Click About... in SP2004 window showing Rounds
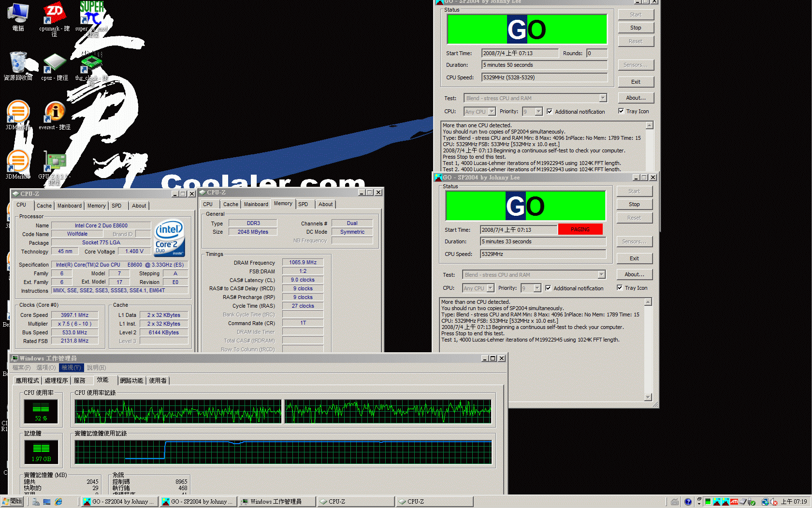The image size is (812, 508). [x=636, y=98]
